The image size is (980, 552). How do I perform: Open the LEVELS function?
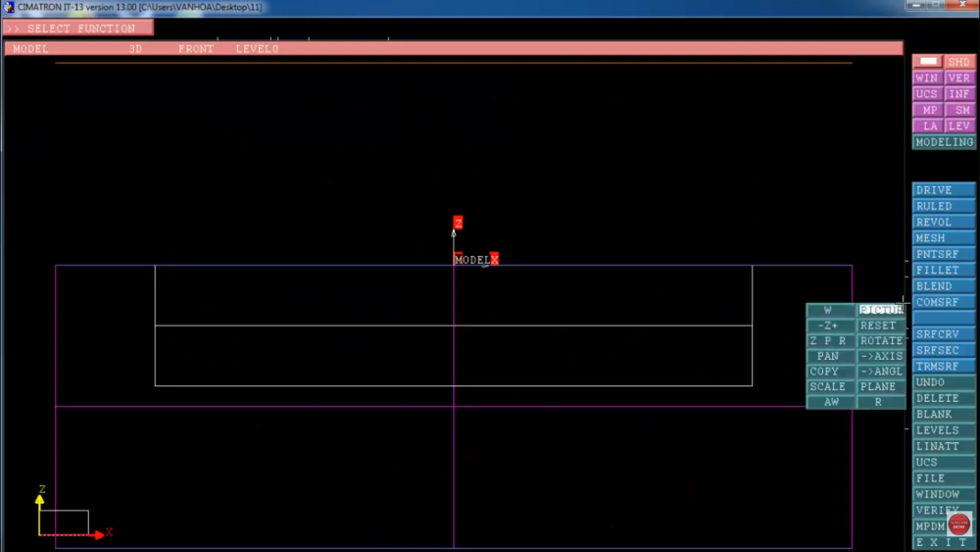[x=943, y=430]
